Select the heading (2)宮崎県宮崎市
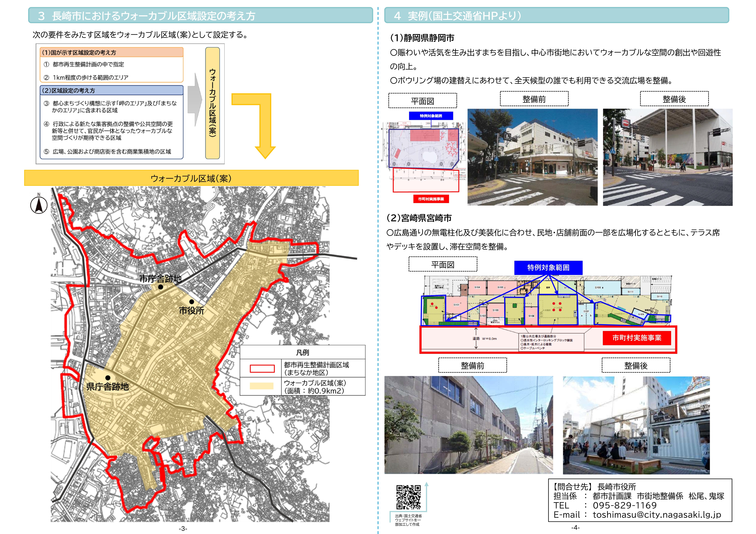Image resolution: width=756 pixels, height=534 pixels. (419, 218)
